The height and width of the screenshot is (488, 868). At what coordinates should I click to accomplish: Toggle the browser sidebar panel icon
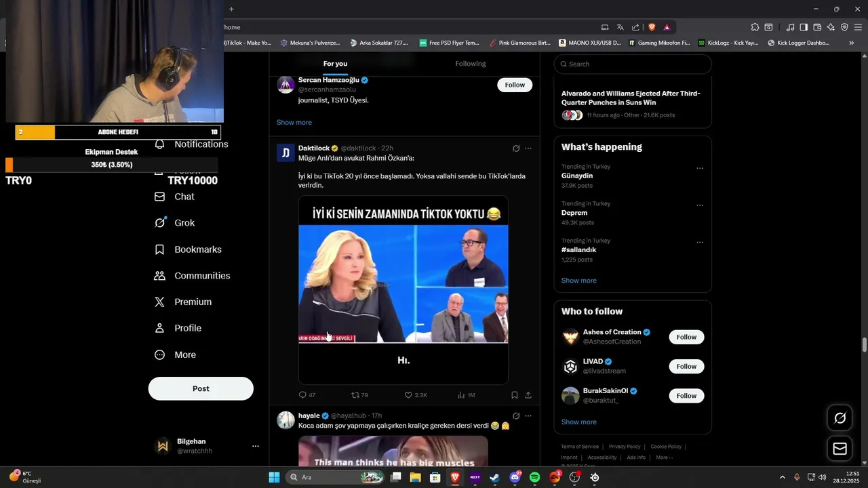(x=804, y=27)
